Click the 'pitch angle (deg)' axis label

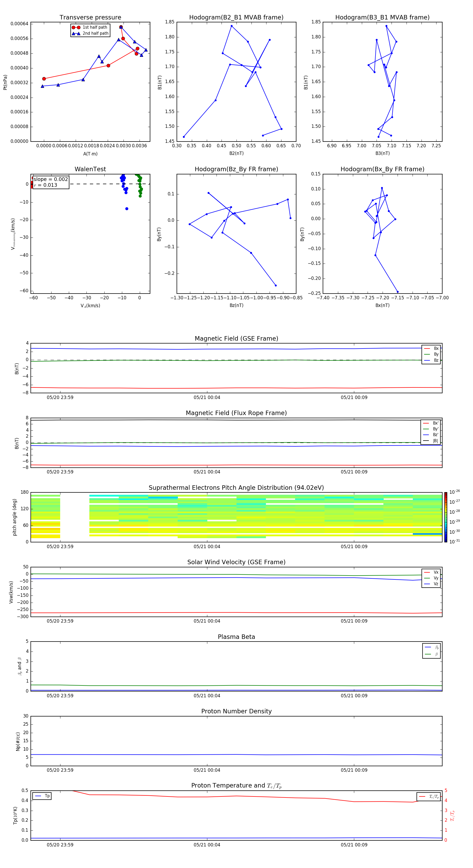(x=14, y=517)
